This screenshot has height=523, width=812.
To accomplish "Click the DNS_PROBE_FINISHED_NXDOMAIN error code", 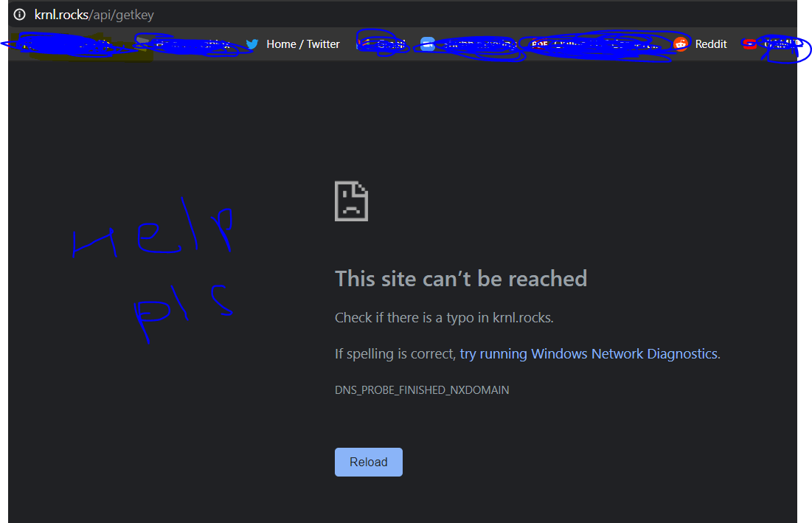I will click(422, 389).
